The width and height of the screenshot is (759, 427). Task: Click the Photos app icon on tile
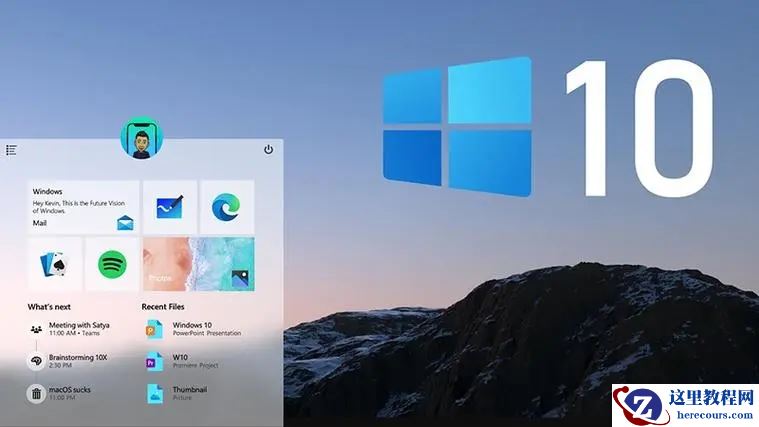pyautogui.click(x=240, y=279)
